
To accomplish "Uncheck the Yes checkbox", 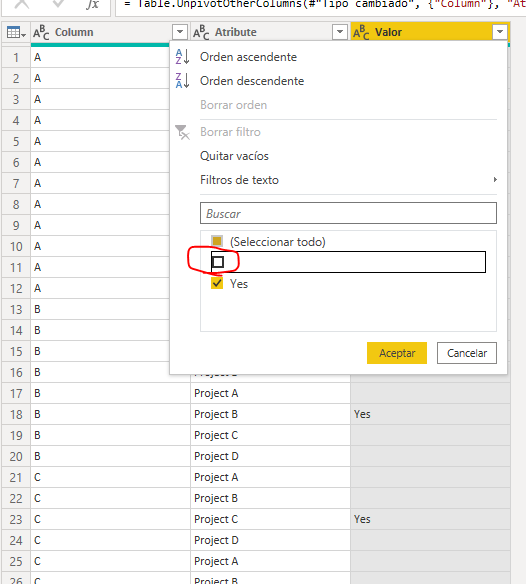I will pyautogui.click(x=217, y=283).
